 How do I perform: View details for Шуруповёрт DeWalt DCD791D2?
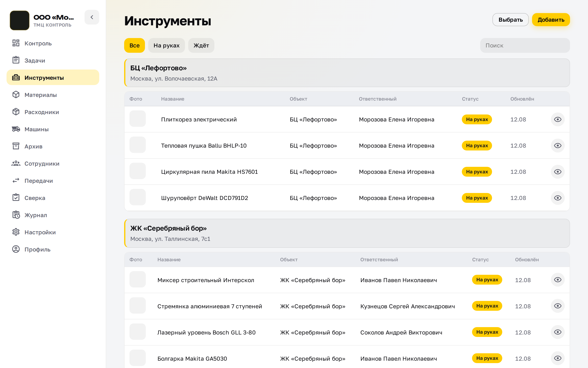(558, 198)
